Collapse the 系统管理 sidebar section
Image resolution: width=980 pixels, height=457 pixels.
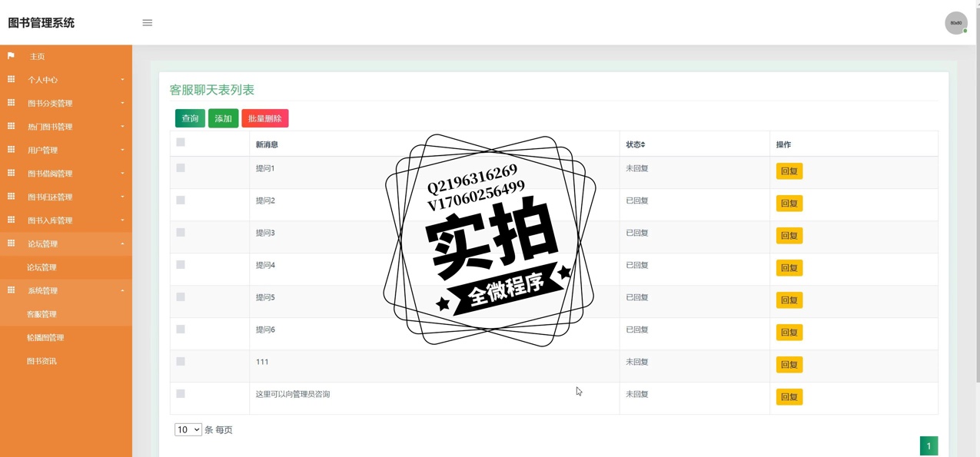click(x=66, y=291)
